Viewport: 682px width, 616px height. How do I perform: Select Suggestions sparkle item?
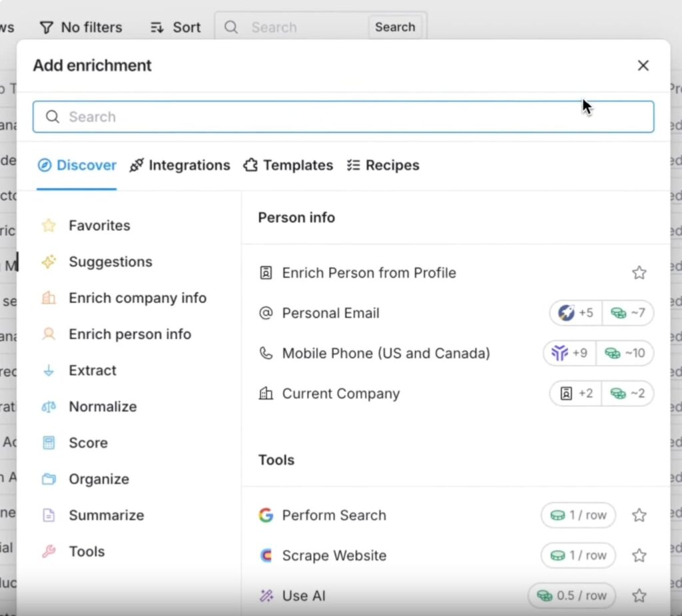(x=110, y=262)
